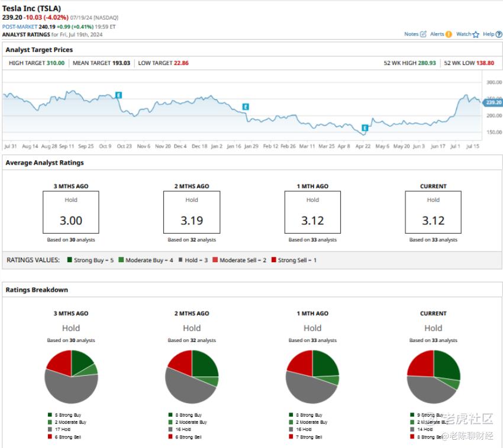This screenshot has height=448, width=503.
Task: Click the CURRENT ratings pie chart
Action: (433, 377)
